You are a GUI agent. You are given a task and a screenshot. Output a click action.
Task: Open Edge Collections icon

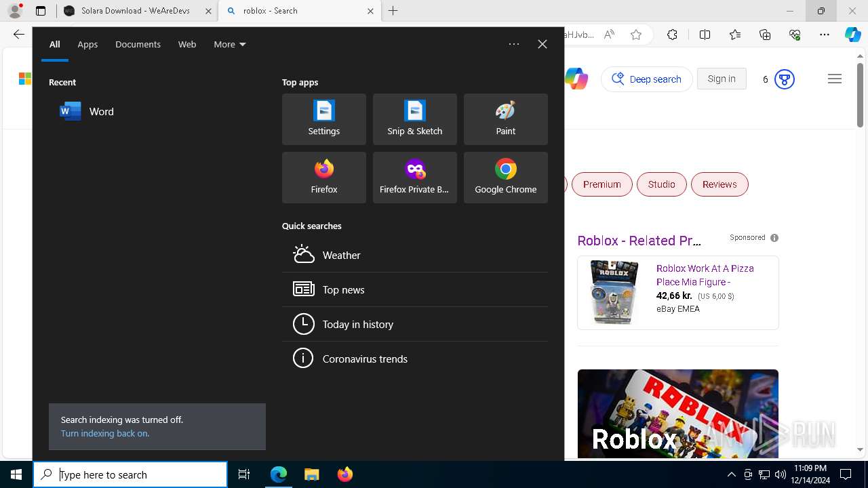[765, 35]
